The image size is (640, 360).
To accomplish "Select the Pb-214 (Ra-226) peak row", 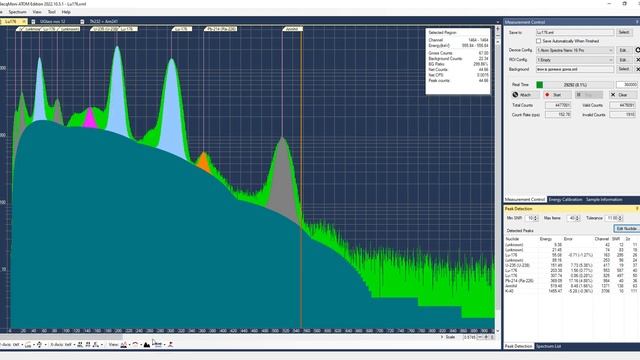I will 571,281.
